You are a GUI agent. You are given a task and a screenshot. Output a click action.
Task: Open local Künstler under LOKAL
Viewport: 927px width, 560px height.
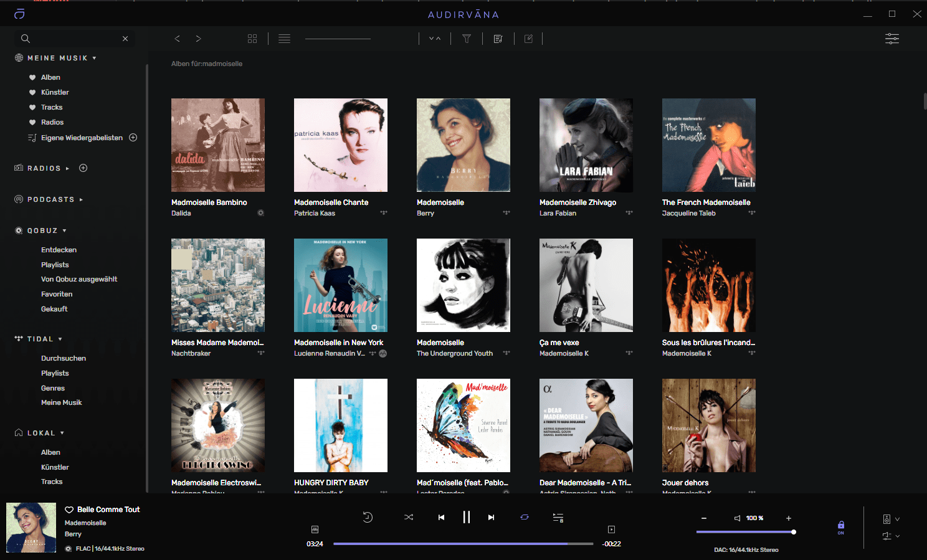coord(55,467)
